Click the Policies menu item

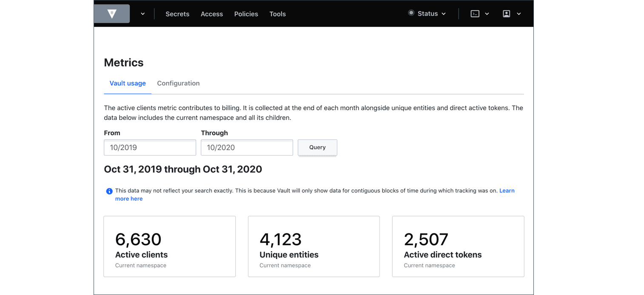(x=246, y=14)
